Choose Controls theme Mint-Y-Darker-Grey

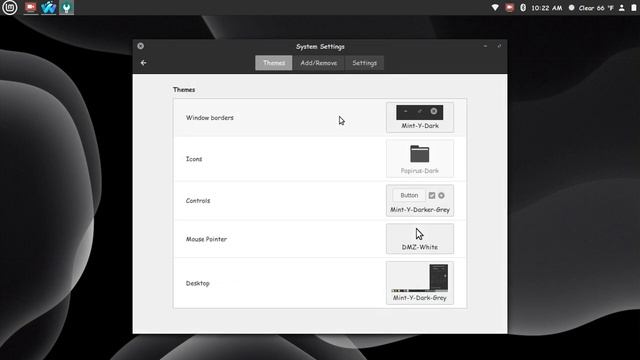[x=420, y=200]
